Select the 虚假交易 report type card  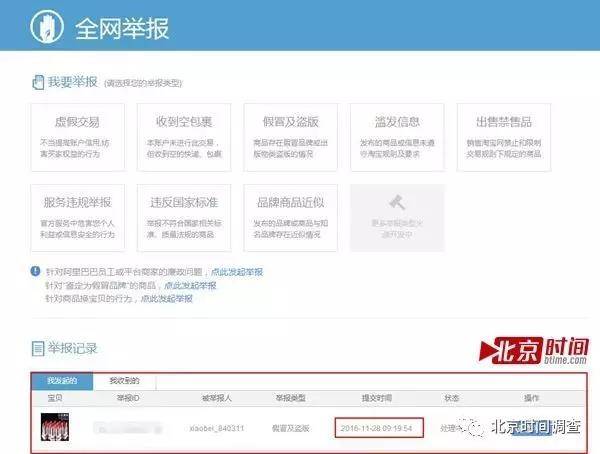[x=78, y=137]
